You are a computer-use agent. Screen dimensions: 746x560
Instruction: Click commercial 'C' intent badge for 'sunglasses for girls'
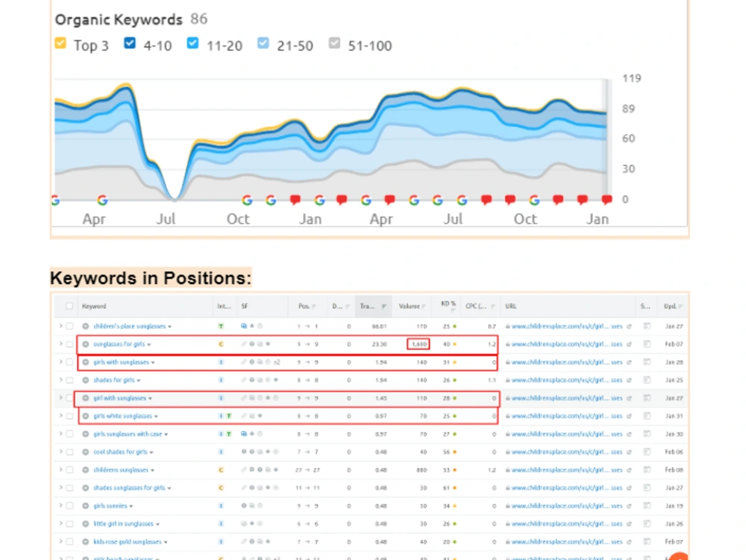(x=221, y=345)
